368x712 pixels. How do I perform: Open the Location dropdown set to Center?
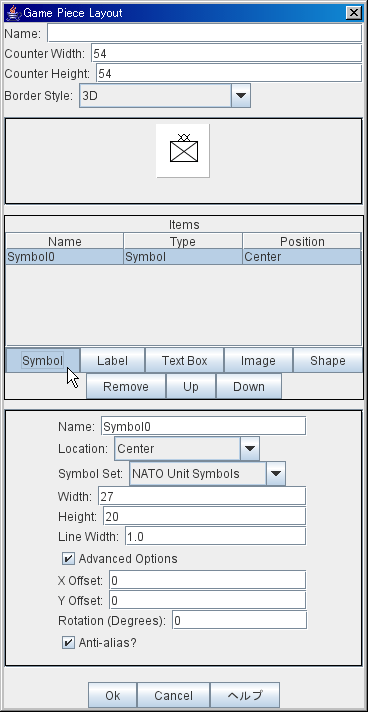click(187, 449)
